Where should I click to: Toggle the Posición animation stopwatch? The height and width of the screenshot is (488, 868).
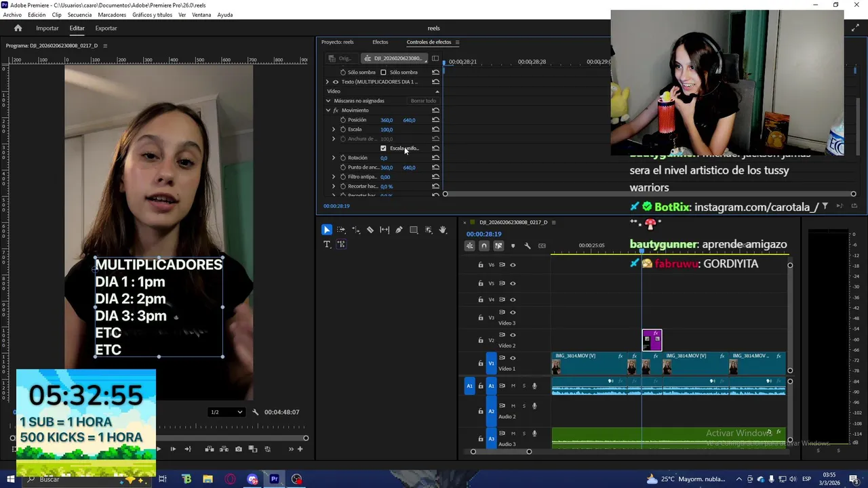pos(343,120)
